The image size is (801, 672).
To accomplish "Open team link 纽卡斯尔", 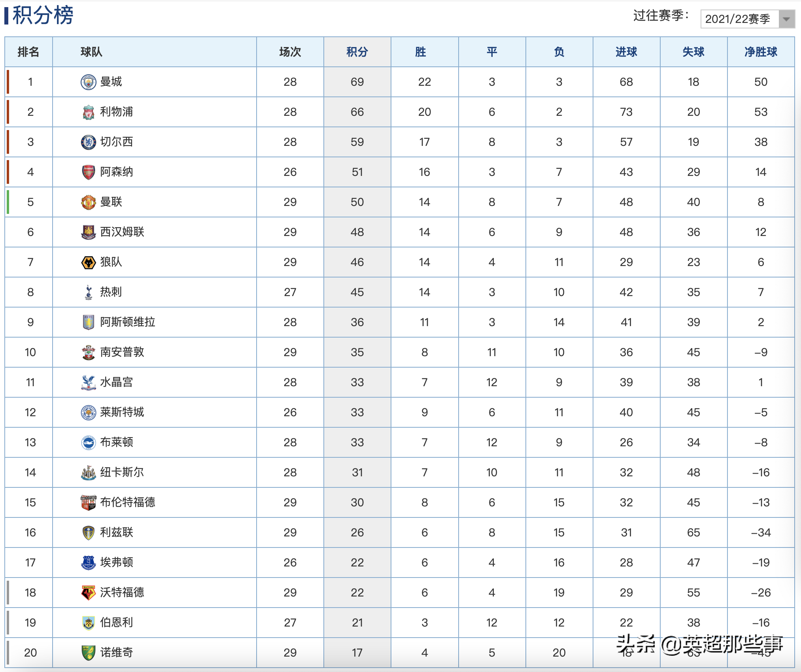I will 122,472.
